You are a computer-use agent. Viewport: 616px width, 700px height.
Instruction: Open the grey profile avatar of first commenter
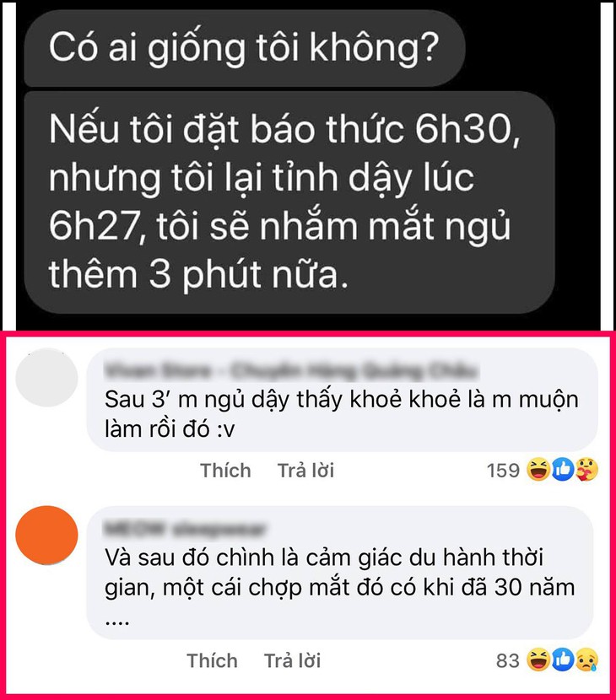(46, 378)
